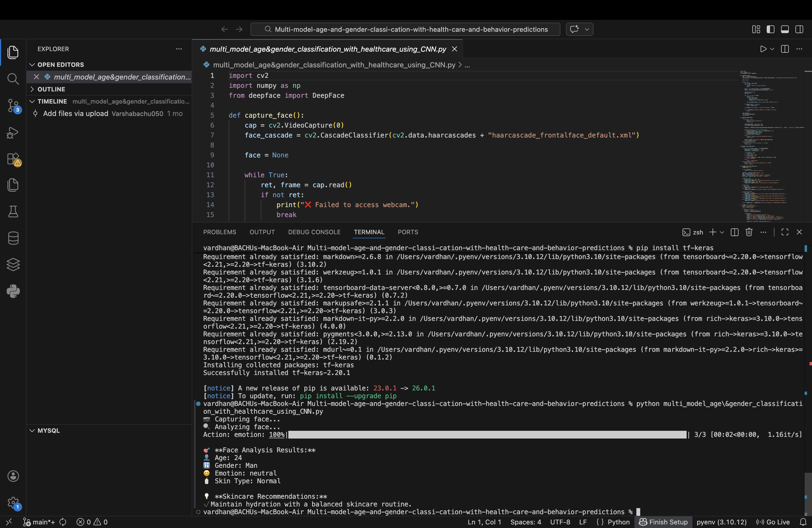Open Run and Debug view
This screenshot has height=528, width=812.
click(13, 132)
